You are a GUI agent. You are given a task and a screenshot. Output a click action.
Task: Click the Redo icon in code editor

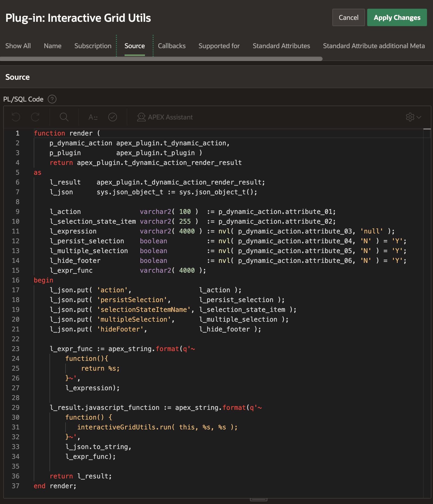click(x=35, y=117)
